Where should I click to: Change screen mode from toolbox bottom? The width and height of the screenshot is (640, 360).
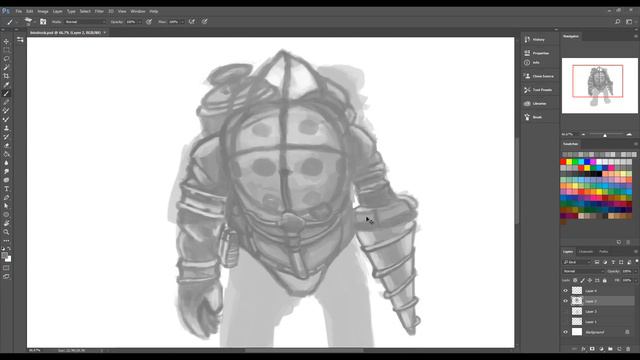[6, 277]
